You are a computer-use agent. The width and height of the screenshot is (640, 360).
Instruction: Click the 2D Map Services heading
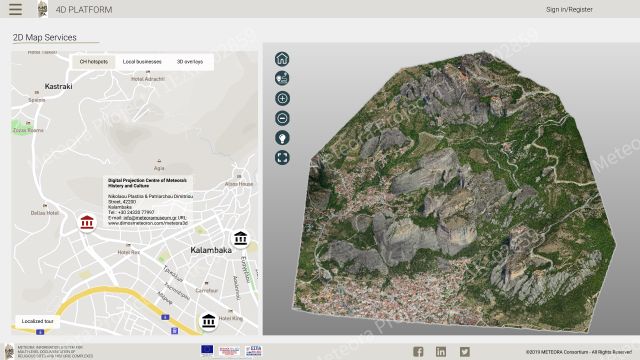pyautogui.click(x=44, y=37)
